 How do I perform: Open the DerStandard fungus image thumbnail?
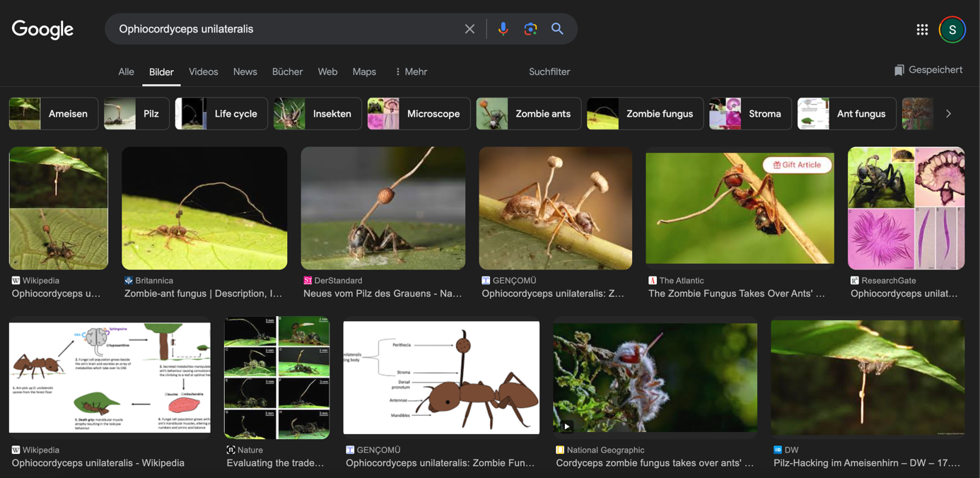point(383,208)
